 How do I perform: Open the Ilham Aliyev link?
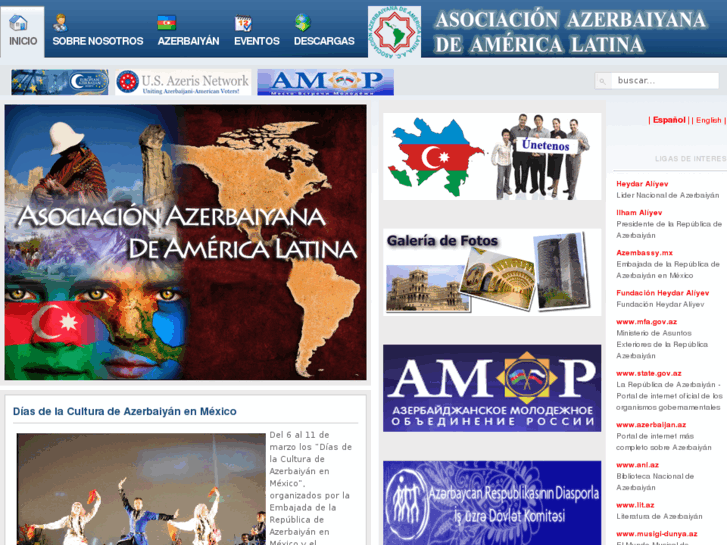click(x=639, y=213)
